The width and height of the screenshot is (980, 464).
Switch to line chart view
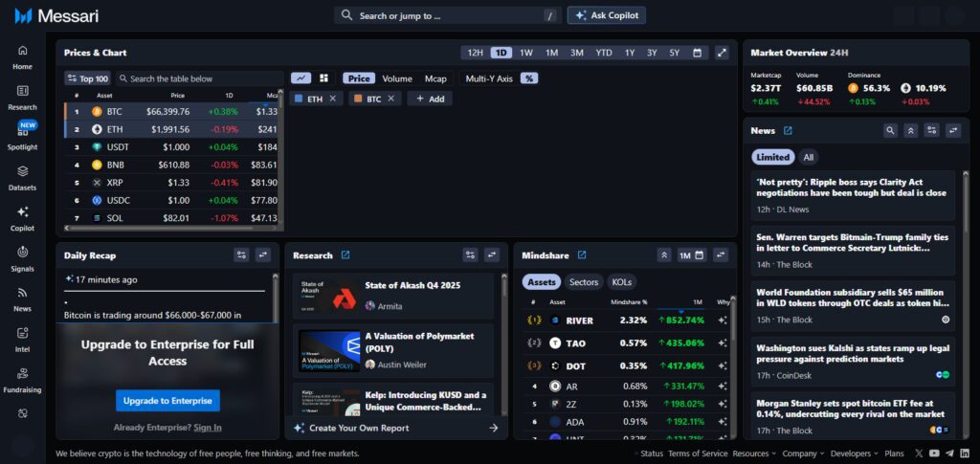[301, 78]
